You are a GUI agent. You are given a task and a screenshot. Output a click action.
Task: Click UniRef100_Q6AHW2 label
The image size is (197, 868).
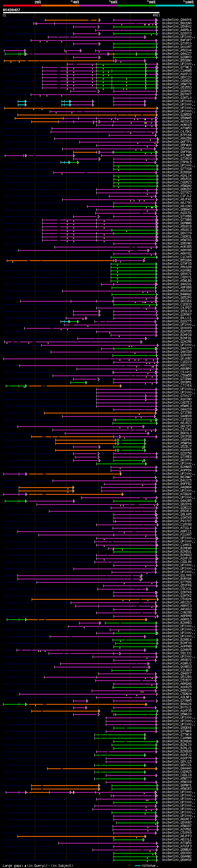tap(177, 856)
